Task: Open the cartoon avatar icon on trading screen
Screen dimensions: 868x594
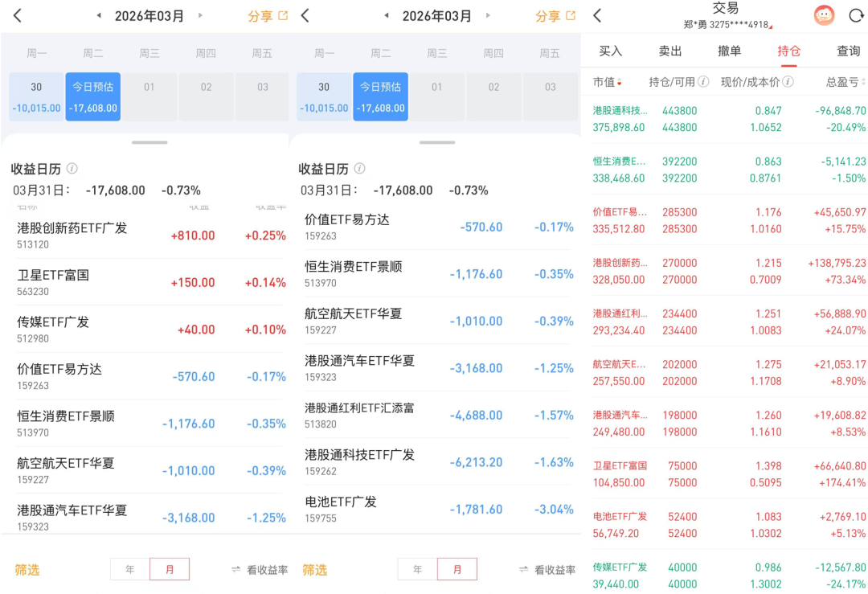Action: tap(824, 15)
